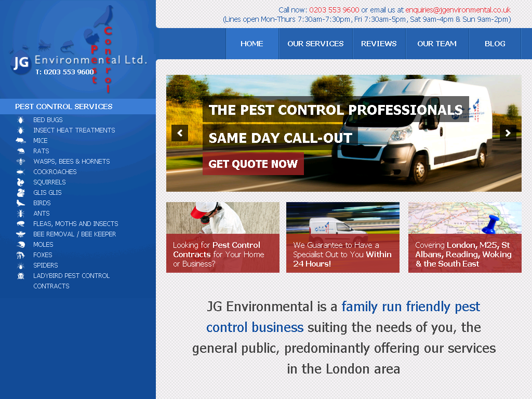Open the Cockroaches service link
The image size is (532, 399).
(55, 171)
